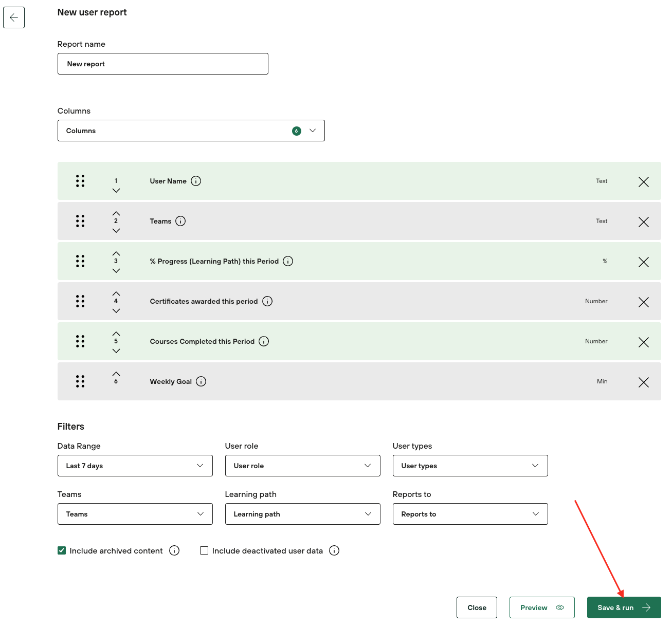Image resolution: width=672 pixels, height=627 pixels.
Task: Expand the Columns dropdown
Action: click(191, 131)
